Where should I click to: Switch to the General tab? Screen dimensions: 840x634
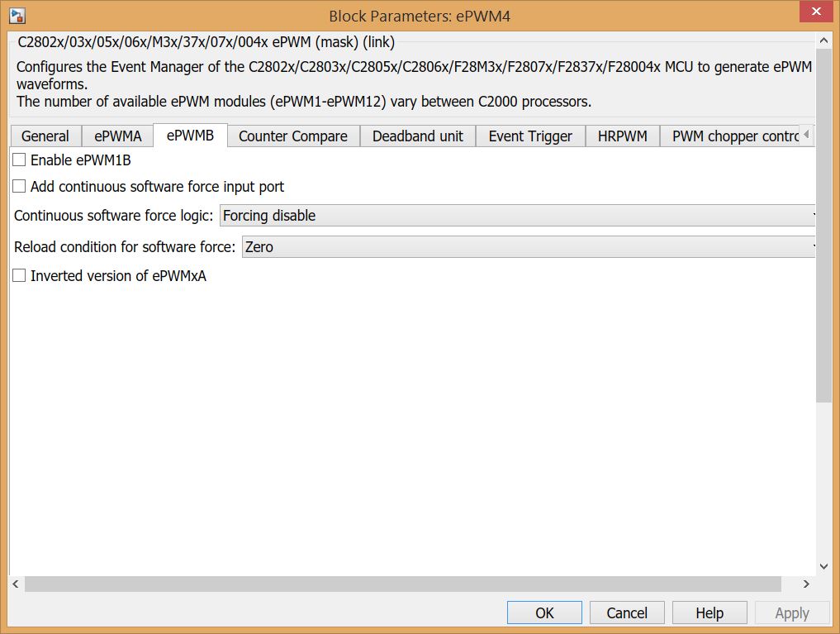(45, 136)
